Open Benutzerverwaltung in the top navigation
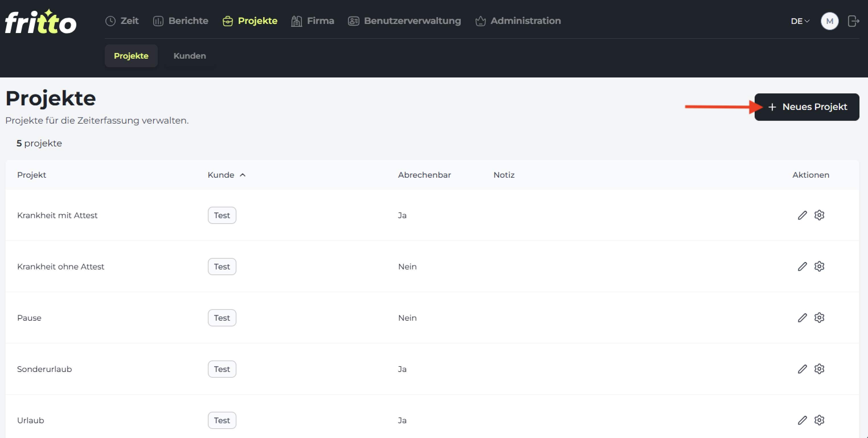 404,21
